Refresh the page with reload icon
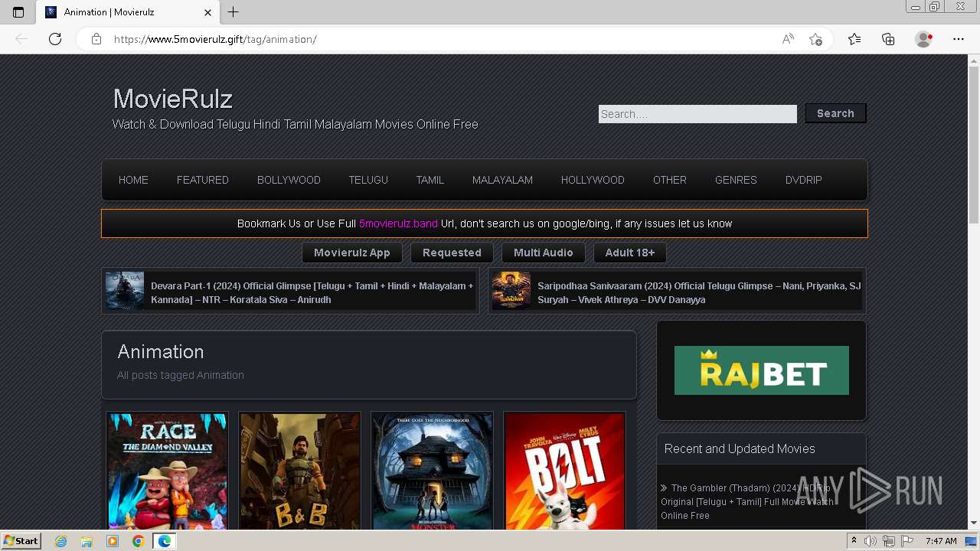The width and height of the screenshot is (980, 551). point(55,39)
